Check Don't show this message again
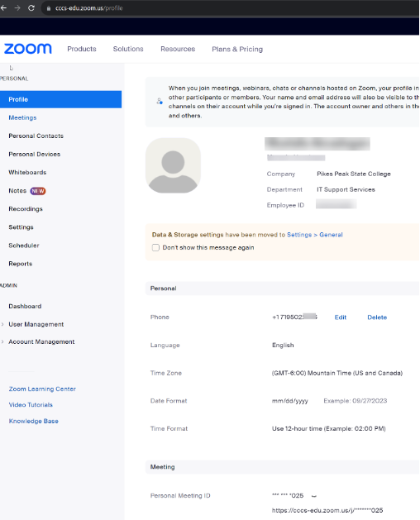The width and height of the screenshot is (420, 520). coord(155,248)
